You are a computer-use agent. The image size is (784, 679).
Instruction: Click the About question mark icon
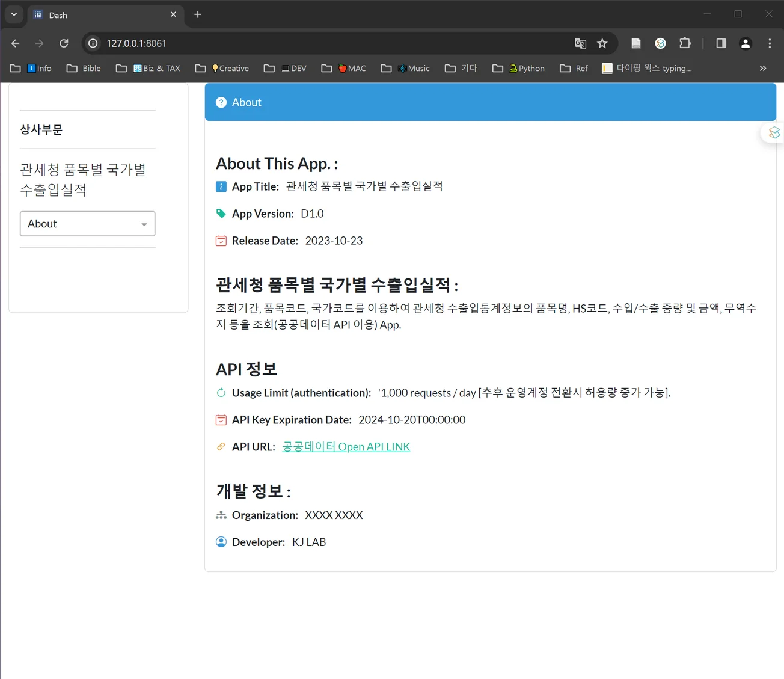click(221, 102)
